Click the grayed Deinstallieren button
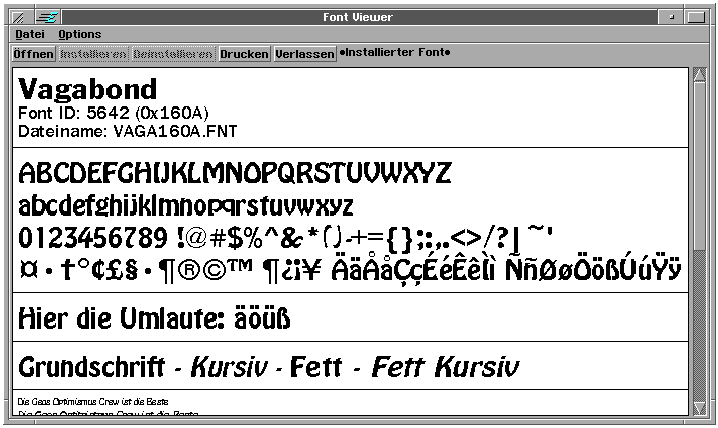The width and height of the screenshot is (718, 428). pyautogui.click(x=174, y=54)
